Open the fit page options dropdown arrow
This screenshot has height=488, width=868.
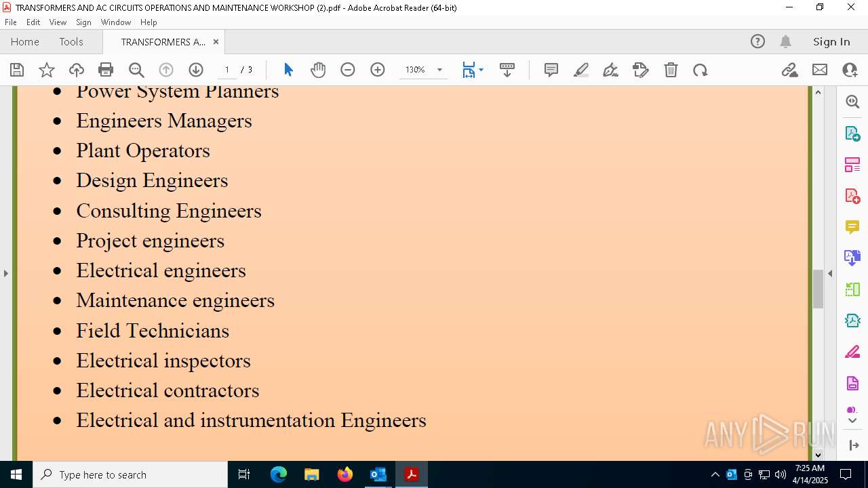pos(481,70)
